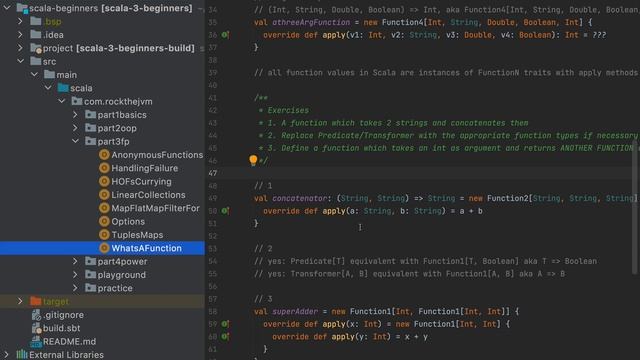
Task: Click line number 58 in gutter
Action: [x=213, y=311]
